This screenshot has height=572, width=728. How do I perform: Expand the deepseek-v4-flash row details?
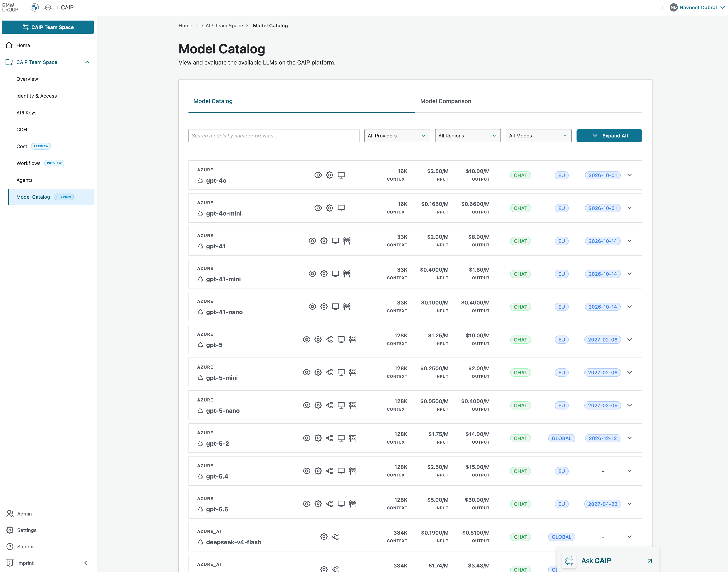tap(630, 536)
